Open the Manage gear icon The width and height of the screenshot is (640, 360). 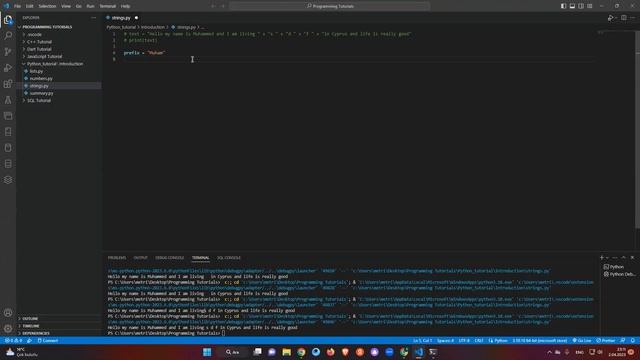[x=8, y=328]
